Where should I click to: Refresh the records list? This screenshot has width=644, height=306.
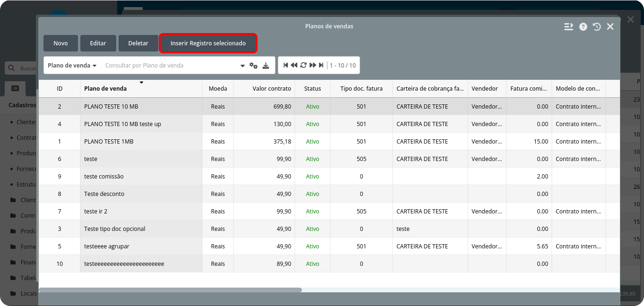click(x=303, y=65)
